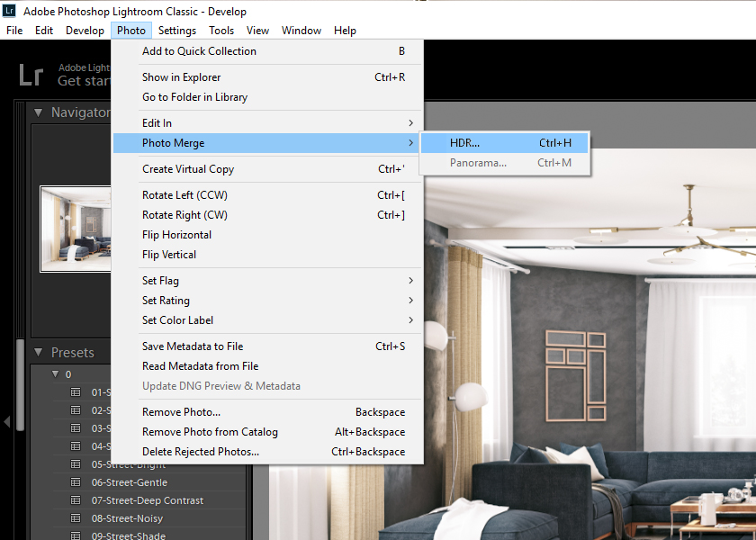Apply the 08-Street-Noisy preset
This screenshot has width=756, height=540.
tap(127, 518)
